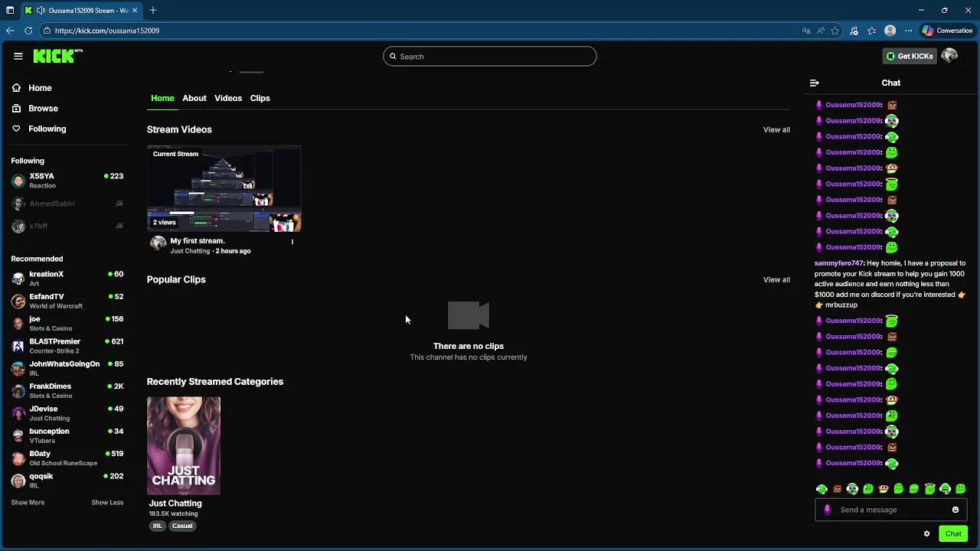Click the search magnifier icon
980x551 pixels.
(393, 56)
